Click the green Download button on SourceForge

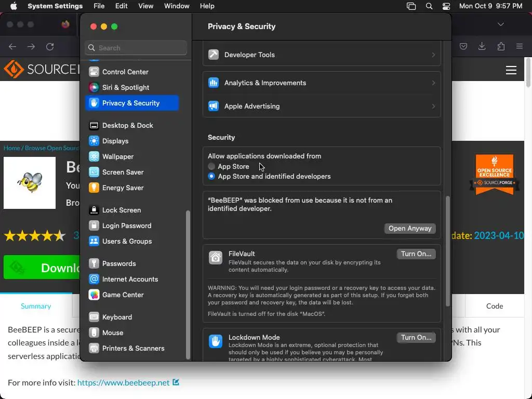[42, 268]
